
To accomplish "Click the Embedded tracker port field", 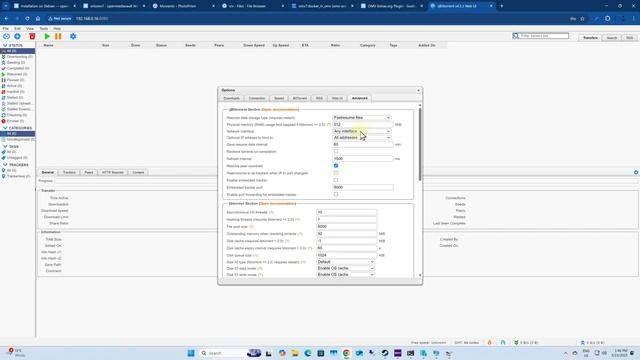I will (x=363, y=187).
